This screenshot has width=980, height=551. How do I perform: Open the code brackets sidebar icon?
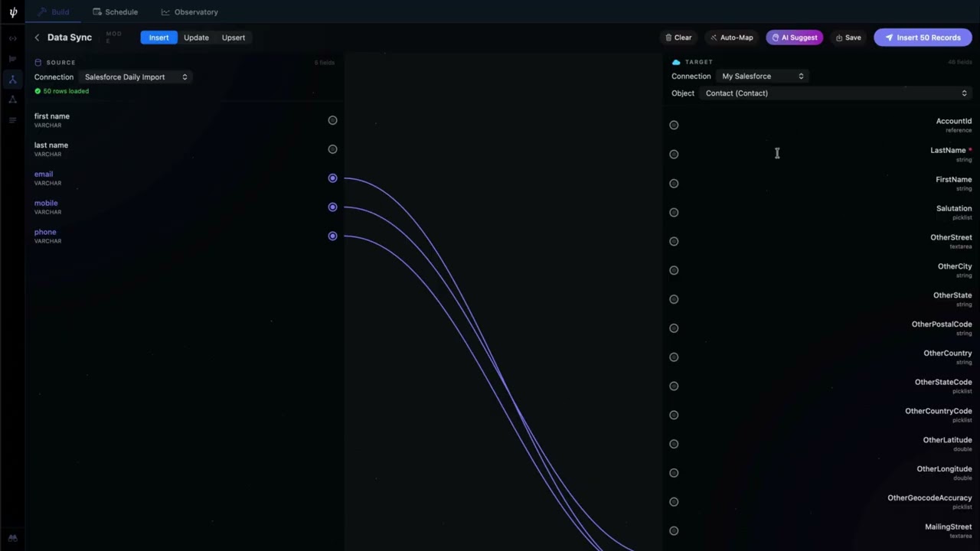[x=12, y=38]
